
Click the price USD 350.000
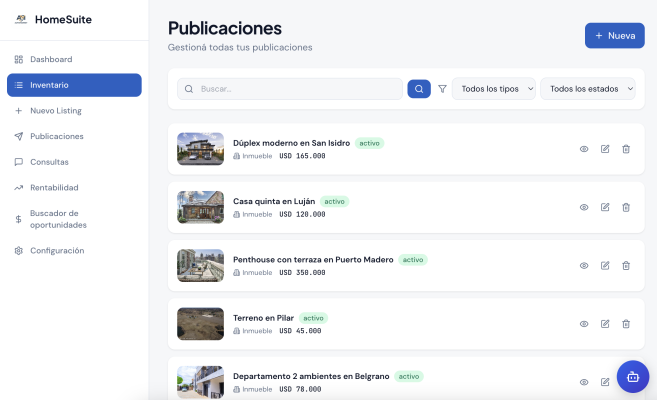click(303, 272)
